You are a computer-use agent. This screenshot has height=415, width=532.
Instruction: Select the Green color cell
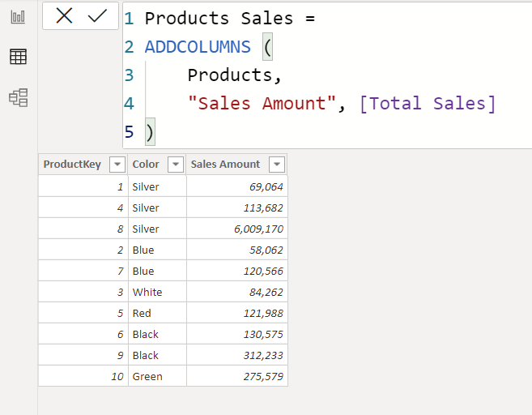click(x=157, y=376)
